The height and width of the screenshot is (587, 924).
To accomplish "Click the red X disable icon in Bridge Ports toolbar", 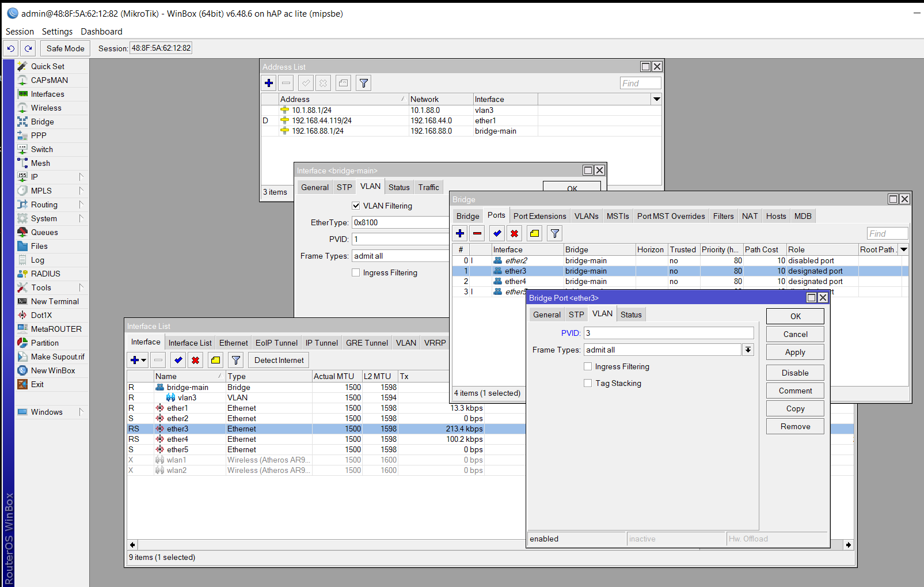I will (x=514, y=233).
